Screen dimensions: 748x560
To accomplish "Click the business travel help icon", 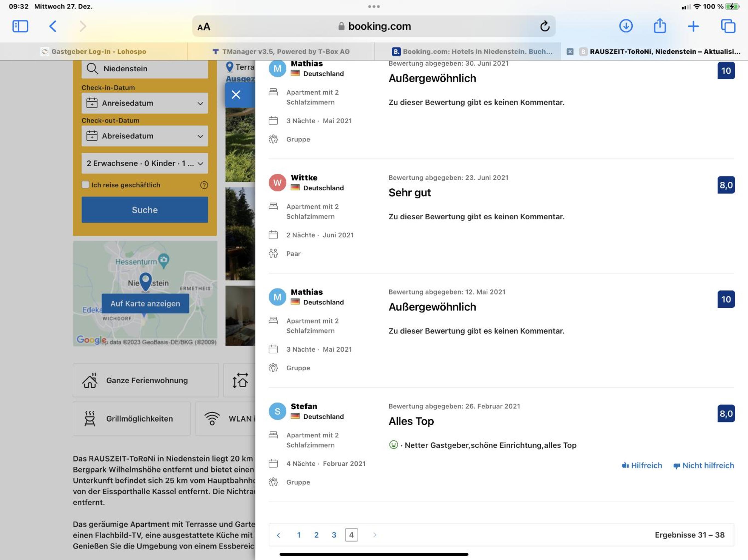I will coord(204,185).
